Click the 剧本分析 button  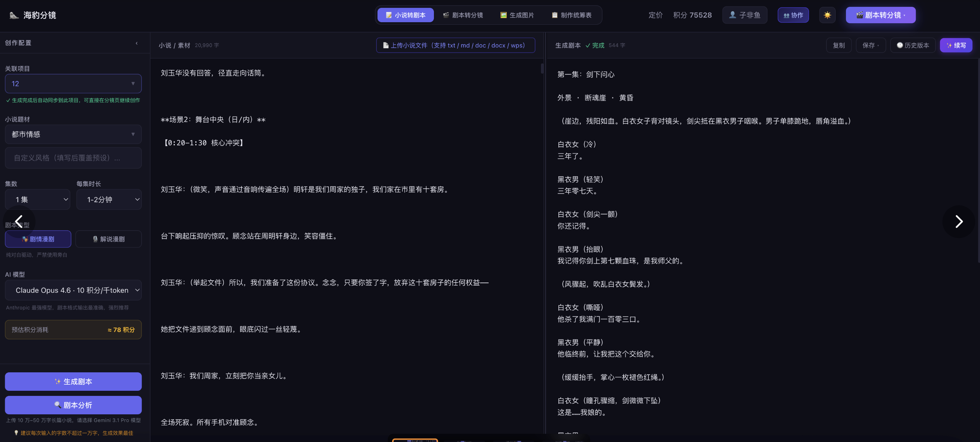pos(73,405)
